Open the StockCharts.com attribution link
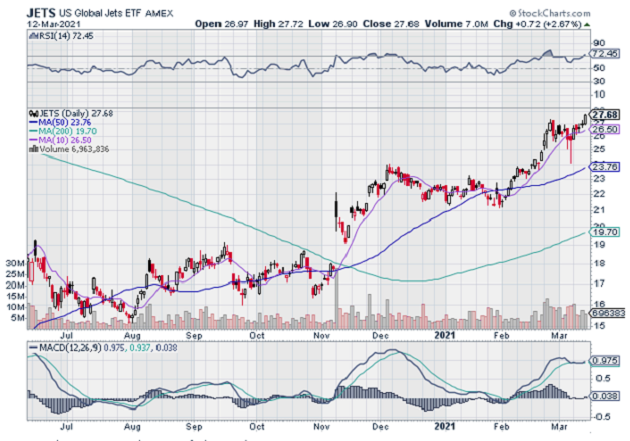630x441 pixels. tap(550, 13)
